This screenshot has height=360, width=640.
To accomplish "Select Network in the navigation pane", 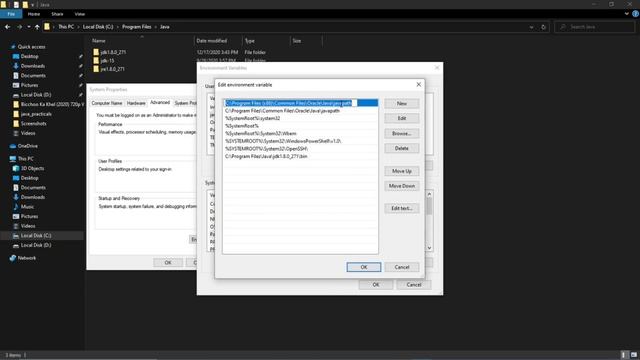I will pyautogui.click(x=27, y=258).
